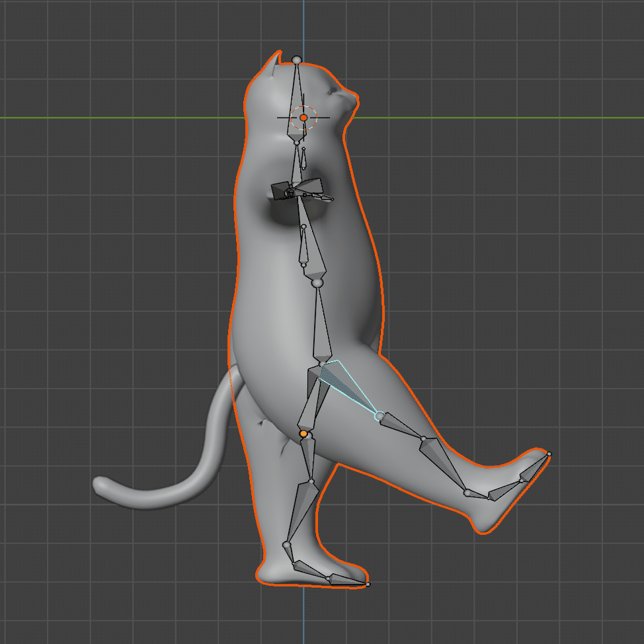The width and height of the screenshot is (644, 644).
Task: Click the spine joint sphere at mid-torso
Action: click(x=316, y=282)
